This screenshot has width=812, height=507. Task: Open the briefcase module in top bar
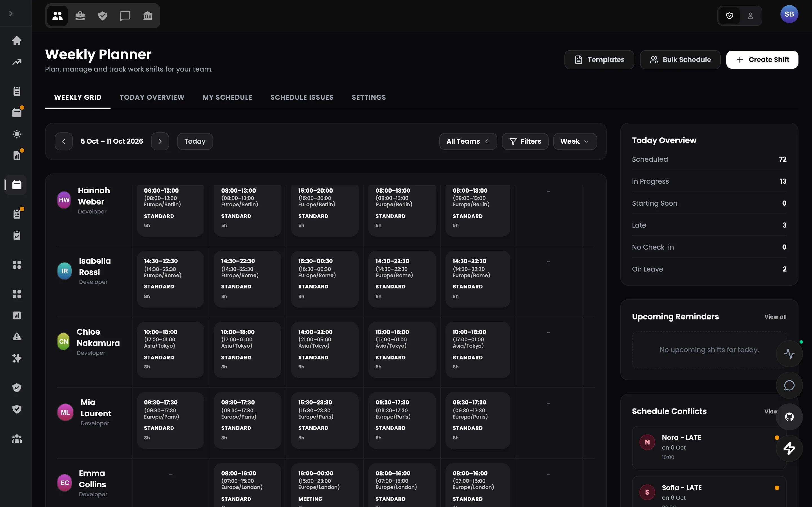click(x=80, y=16)
